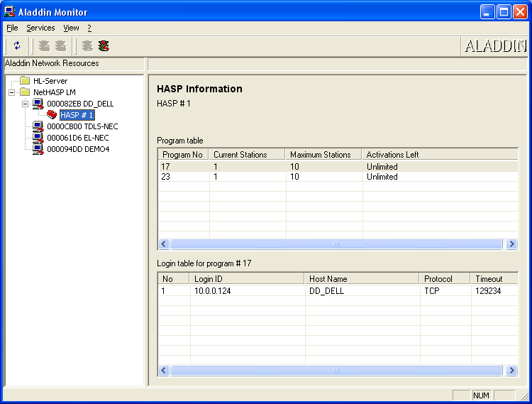Image resolution: width=532 pixels, height=404 pixels.
Task: Click the computer icon beside DD_DELL
Action: coord(38,104)
